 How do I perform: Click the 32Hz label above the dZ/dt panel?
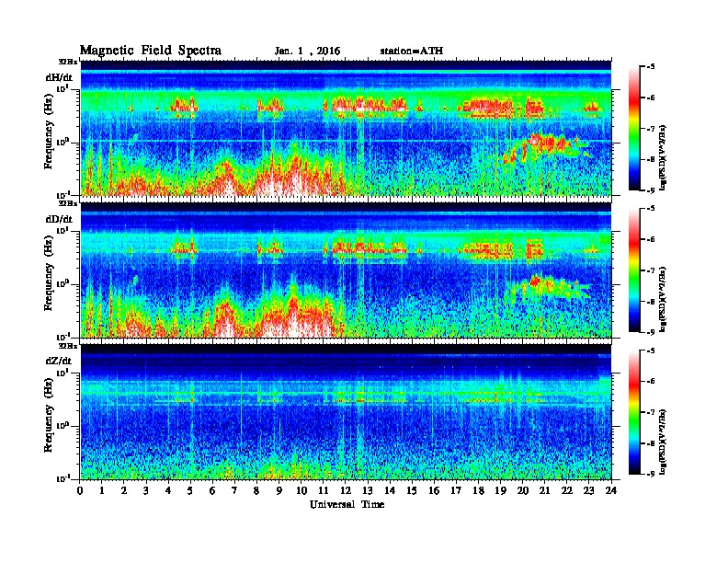coord(68,346)
